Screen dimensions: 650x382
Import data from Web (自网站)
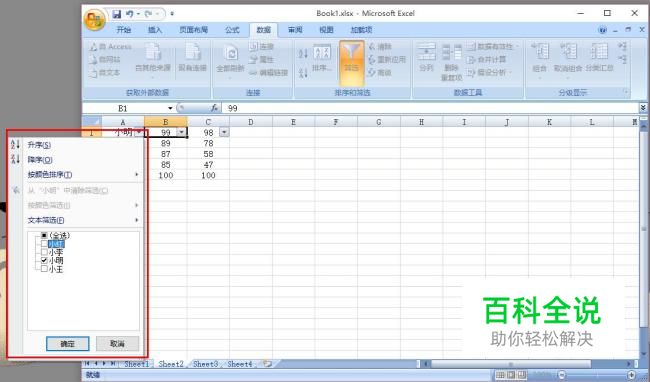105,60
